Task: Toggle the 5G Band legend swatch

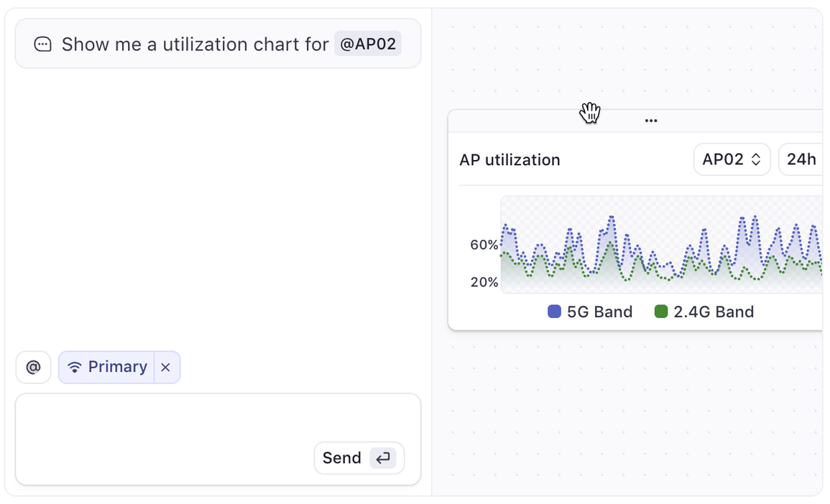Action: [x=554, y=312]
